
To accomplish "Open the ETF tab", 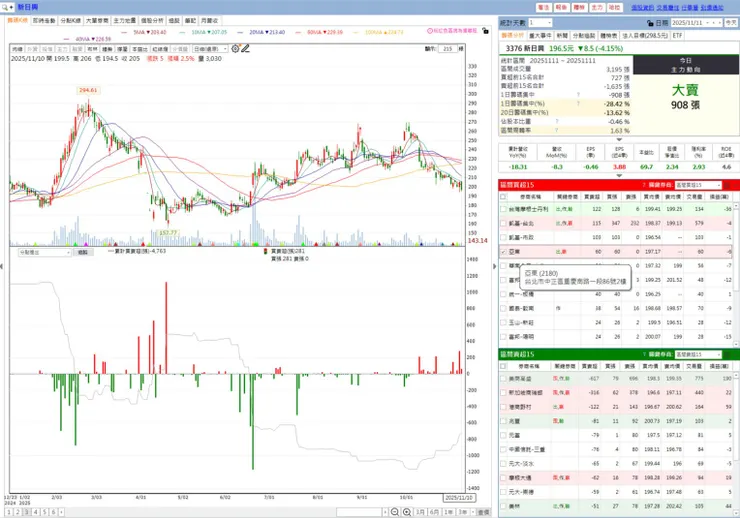I will (677, 35).
